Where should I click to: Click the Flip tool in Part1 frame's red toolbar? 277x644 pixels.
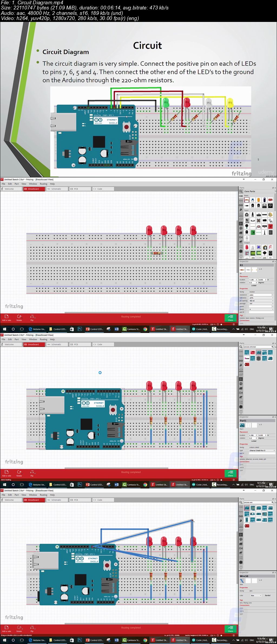[32, 473]
